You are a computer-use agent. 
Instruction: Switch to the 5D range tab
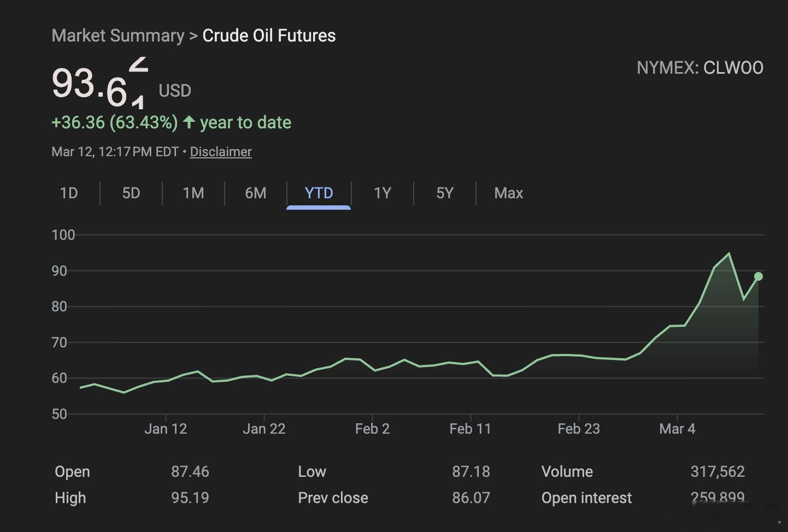pos(131,193)
